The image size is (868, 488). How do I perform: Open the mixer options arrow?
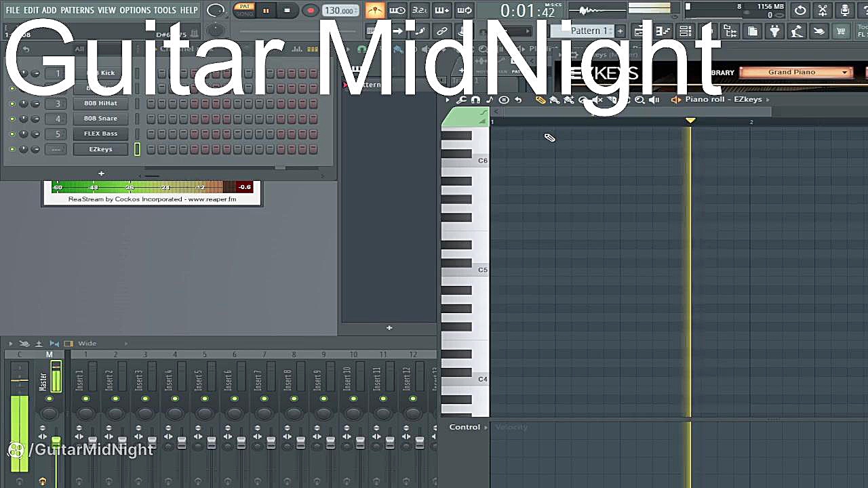(10, 344)
